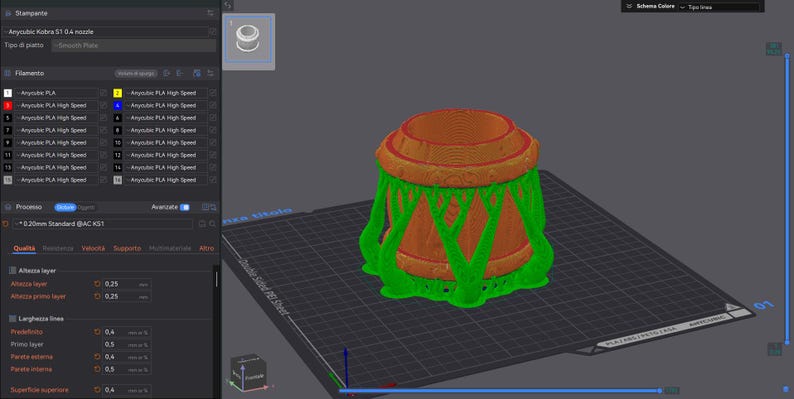The width and height of the screenshot is (794, 399).
Task: Reset the Parete interna value
Action: tap(97, 369)
